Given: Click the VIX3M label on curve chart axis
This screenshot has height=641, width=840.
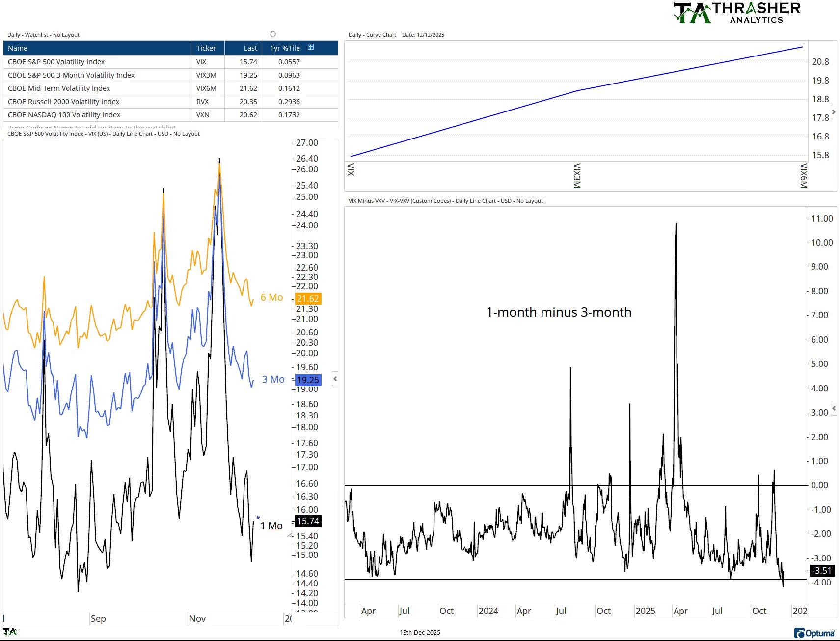Looking at the screenshot, I should 577,176.
